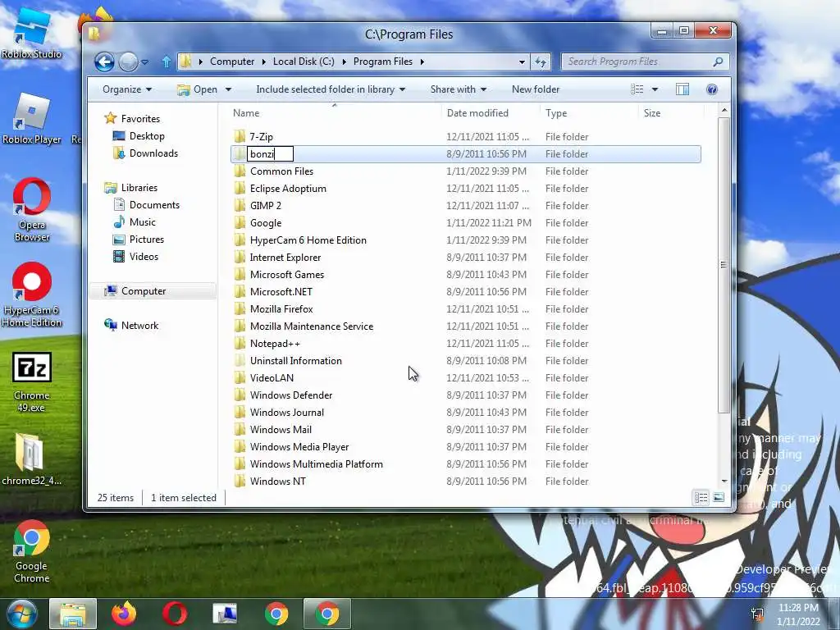This screenshot has height=630, width=840.
Task: Open Firefox from the taskbar
Action: [x=123, y=614]
